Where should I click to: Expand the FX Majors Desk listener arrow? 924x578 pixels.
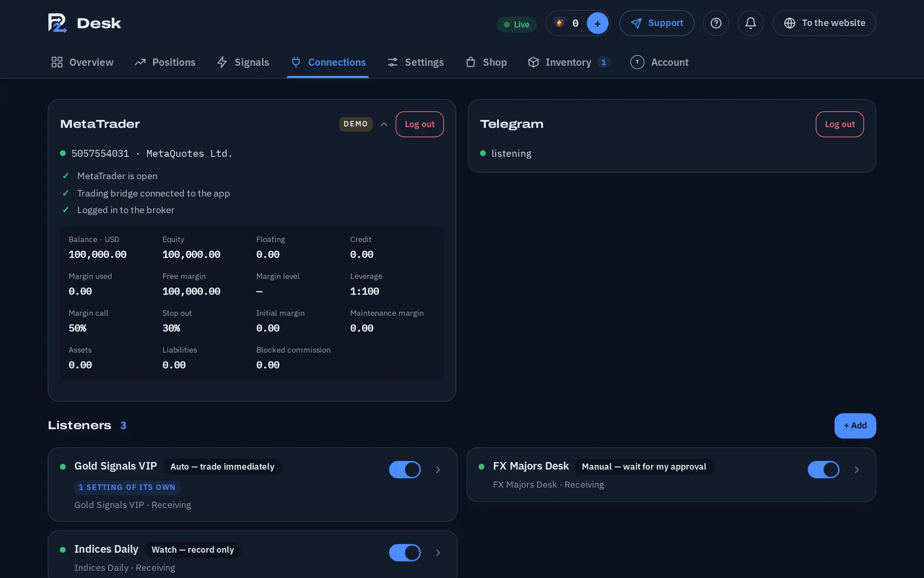click(857, 470)
